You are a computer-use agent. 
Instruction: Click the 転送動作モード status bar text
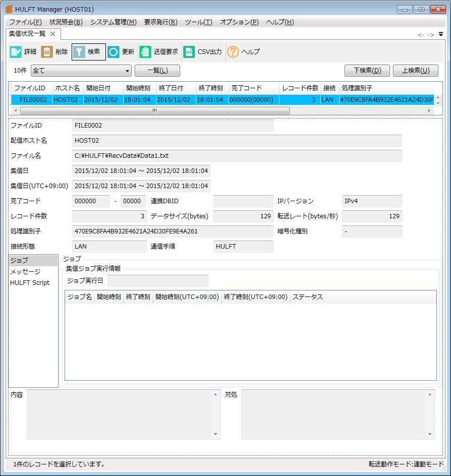pyautogui.click(x=407, y=464)
